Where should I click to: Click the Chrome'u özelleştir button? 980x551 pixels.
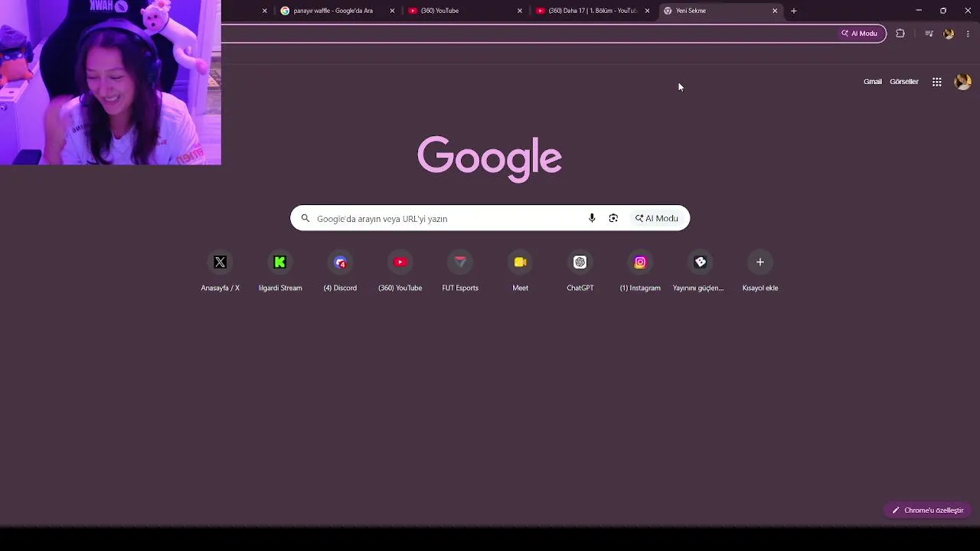927,510
